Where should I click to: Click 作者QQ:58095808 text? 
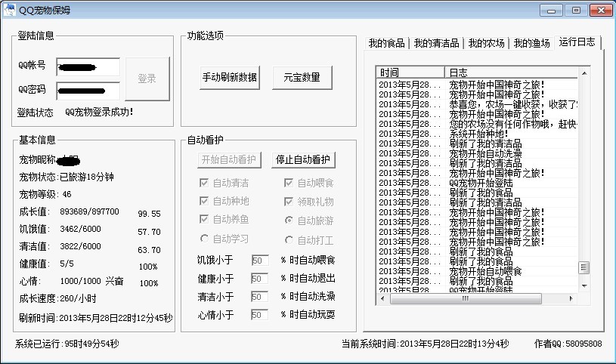[568, 344]
